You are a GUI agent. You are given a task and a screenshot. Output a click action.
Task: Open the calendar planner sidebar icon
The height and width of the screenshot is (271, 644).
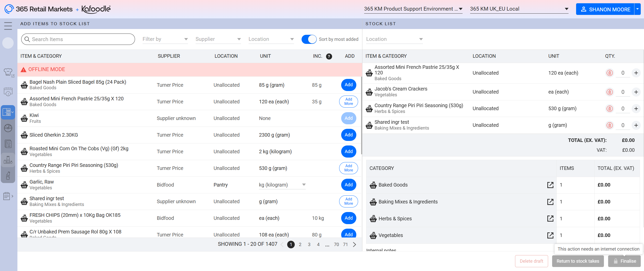[8, 92]
